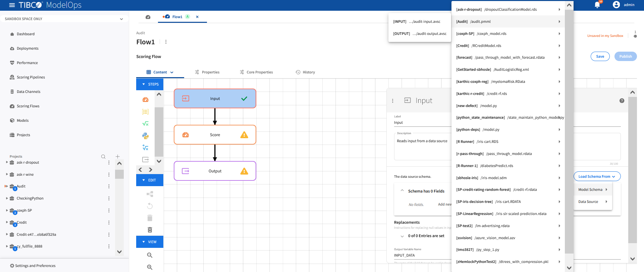Click the auto-layout icon in Edit section

pos(150,194)
